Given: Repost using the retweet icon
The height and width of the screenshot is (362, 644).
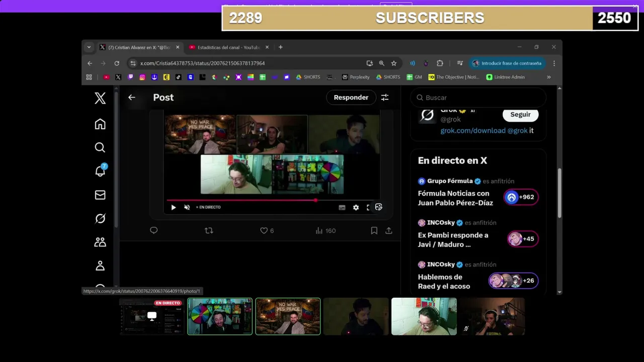Looking at the screenshot, I should click(209, 230).
